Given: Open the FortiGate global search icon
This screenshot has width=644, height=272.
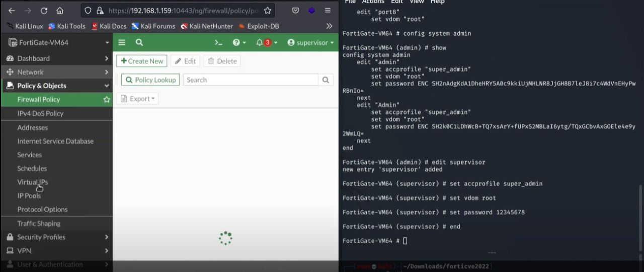Looking at the screenshot, I should (x=139, y=43).
